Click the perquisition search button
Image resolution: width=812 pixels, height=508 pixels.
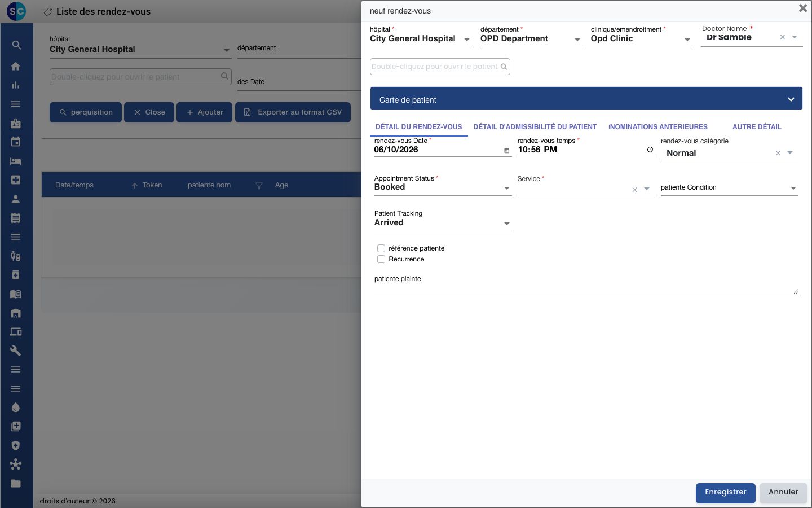[x=85, y=112]
